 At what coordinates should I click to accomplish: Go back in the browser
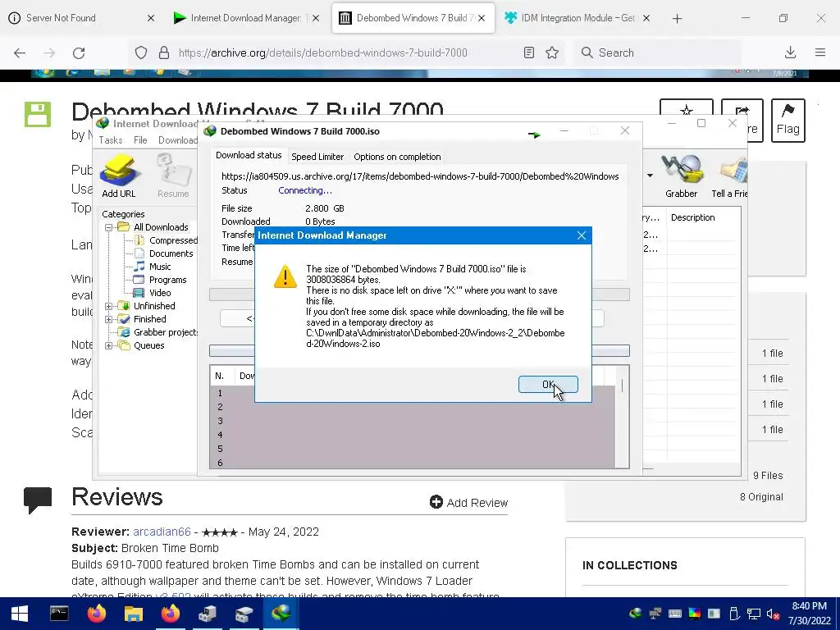pyautogui.click(x=20, y=52)
